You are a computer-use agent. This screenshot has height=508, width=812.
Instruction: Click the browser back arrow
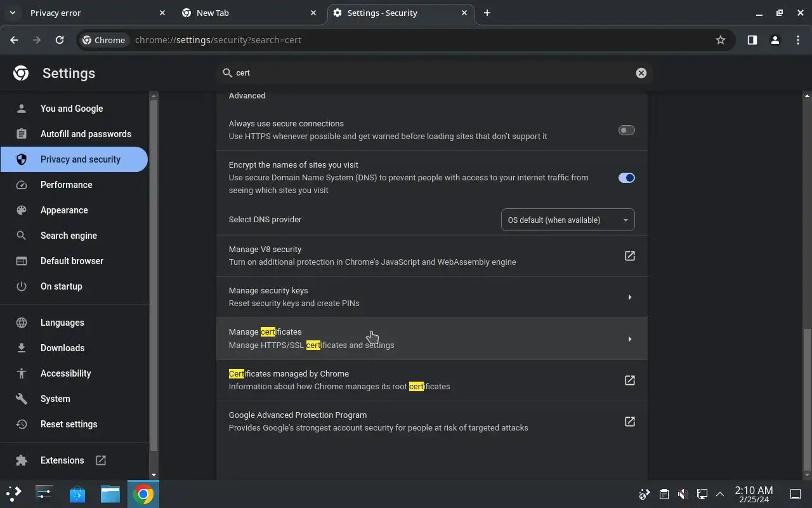[14, 40]
